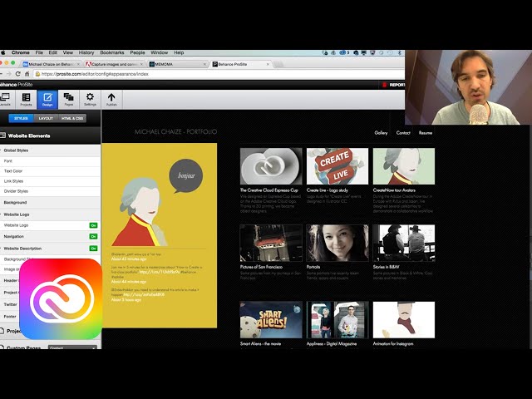Open the View menu
This screenshot has height=399, width=532.
tap(68, 52)
